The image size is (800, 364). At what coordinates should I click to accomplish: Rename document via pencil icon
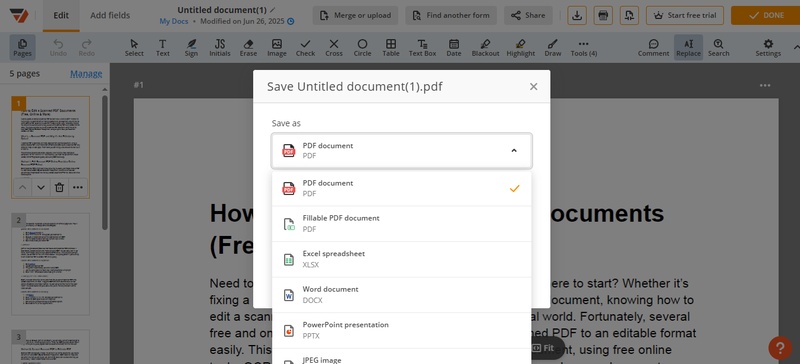273,10
